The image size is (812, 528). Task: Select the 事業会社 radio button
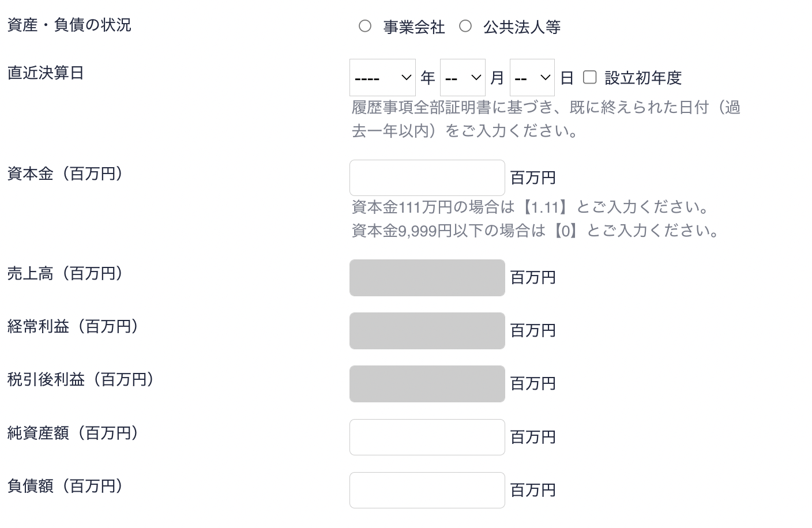pos(365,26)
